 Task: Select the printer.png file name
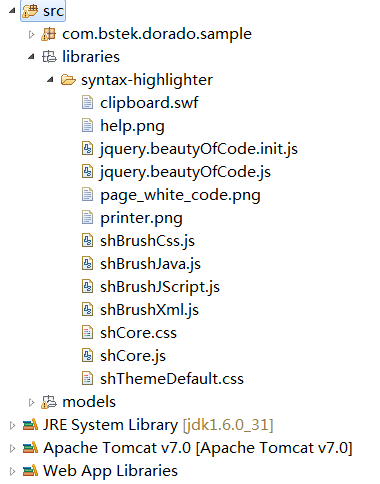[141, 218]
